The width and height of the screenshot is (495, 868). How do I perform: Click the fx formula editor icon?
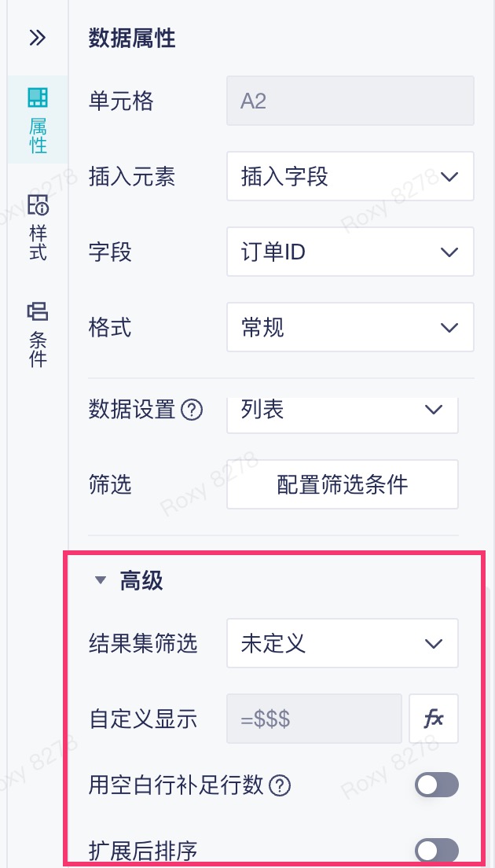coord(434,719)
